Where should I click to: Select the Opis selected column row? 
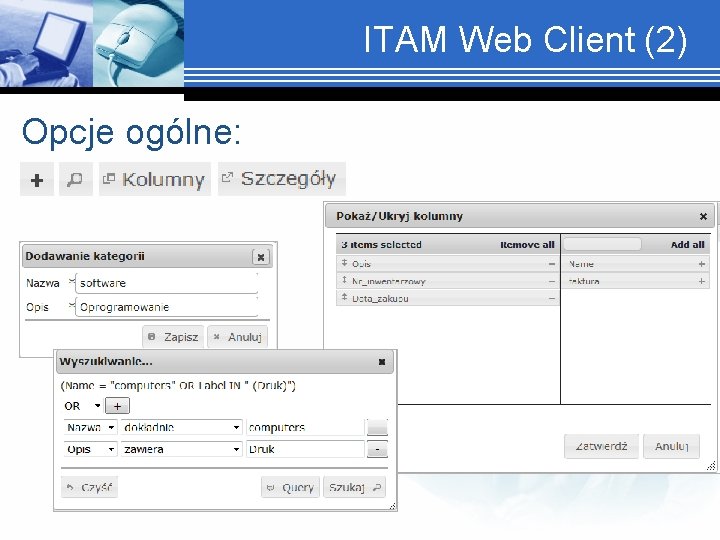(x=448, y=264)
